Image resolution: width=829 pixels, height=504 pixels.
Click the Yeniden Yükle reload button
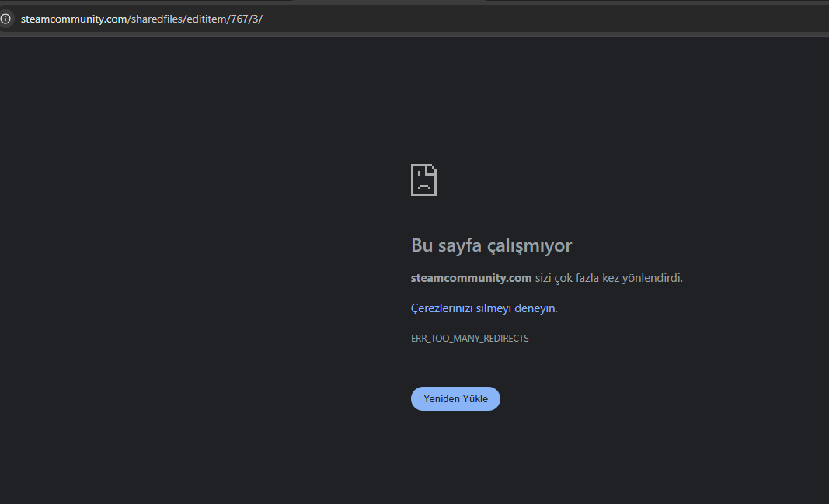pyautogui.click(x=455, y=399)
